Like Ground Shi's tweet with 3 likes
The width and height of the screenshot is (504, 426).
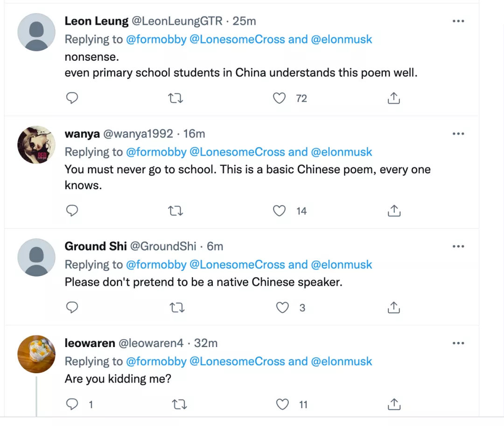pyautogui.click(x=282, y=307)
